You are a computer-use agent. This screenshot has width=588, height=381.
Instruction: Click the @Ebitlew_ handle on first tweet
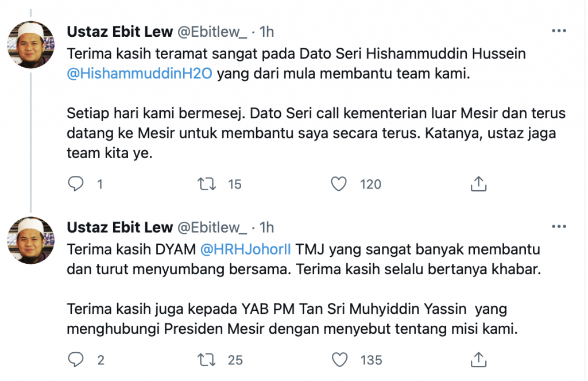[212, 31]
